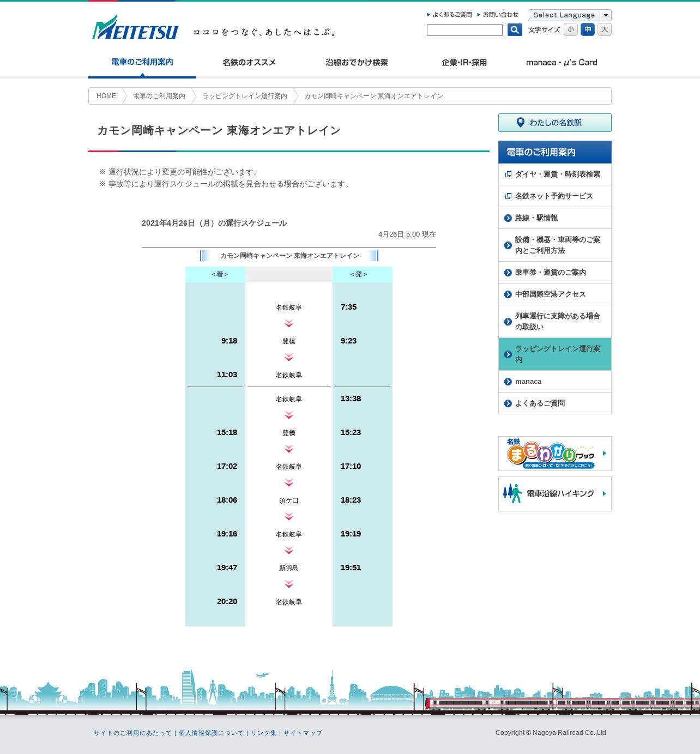Click the 18:23 departure time
Image resolution: width=700 pixels, height=754 pixels.
click(x=351, y=500)
